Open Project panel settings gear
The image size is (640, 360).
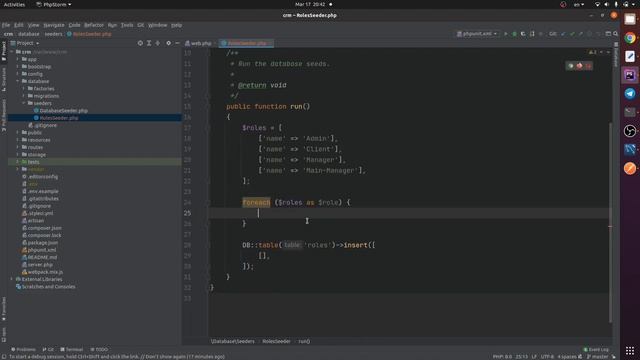coord(168,43)
